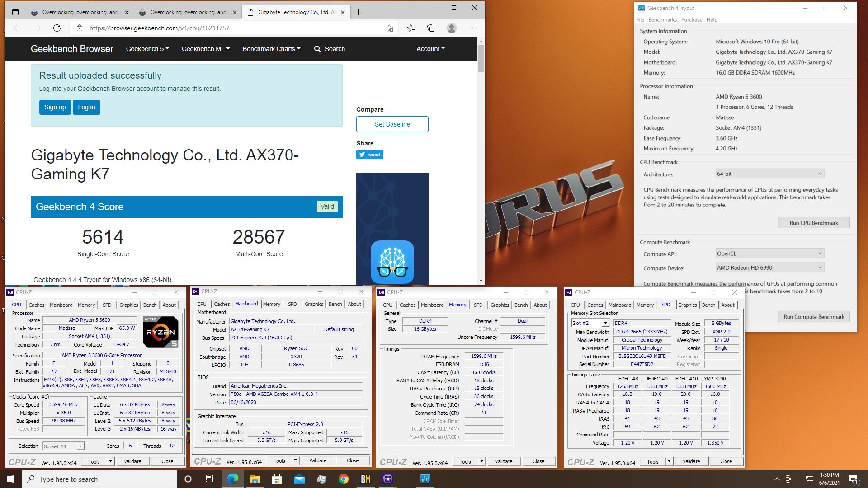The width and height of the screenshot is (868, 488).
Task: Click the Valid badge on Geekbench 4 Score
Action: click(x=327, y=206)
